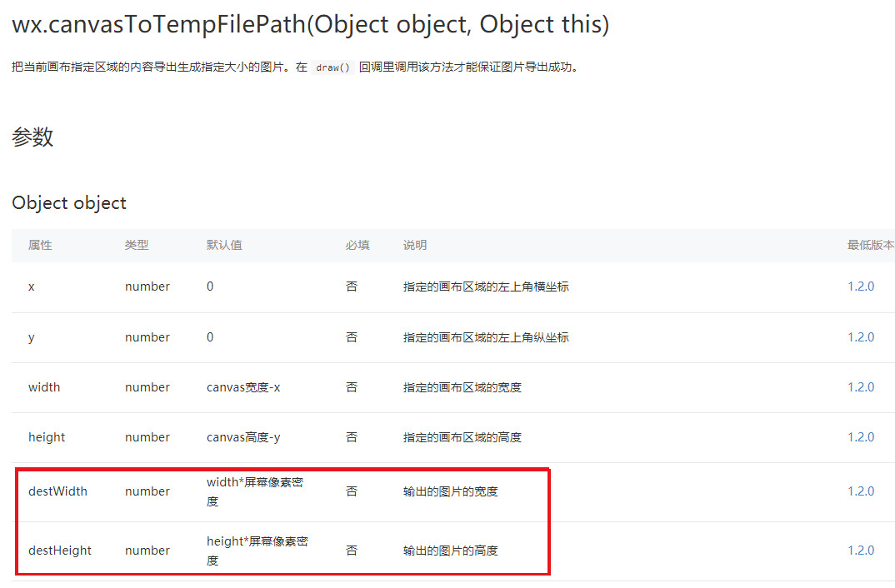Click the draw() inline code snippet

332,67
